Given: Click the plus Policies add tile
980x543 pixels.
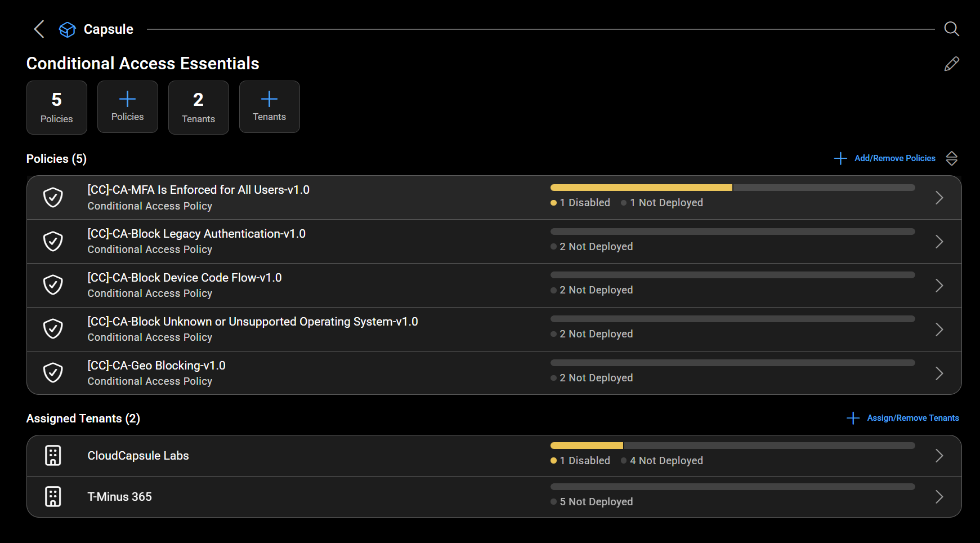Looking at the screenshot, I should pyautogui.click(x=128, y=107).
